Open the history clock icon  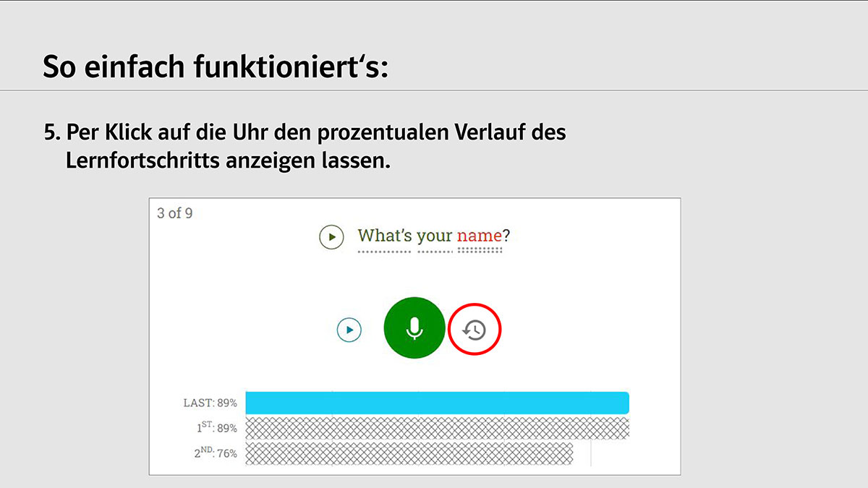[x=475, y=330]
